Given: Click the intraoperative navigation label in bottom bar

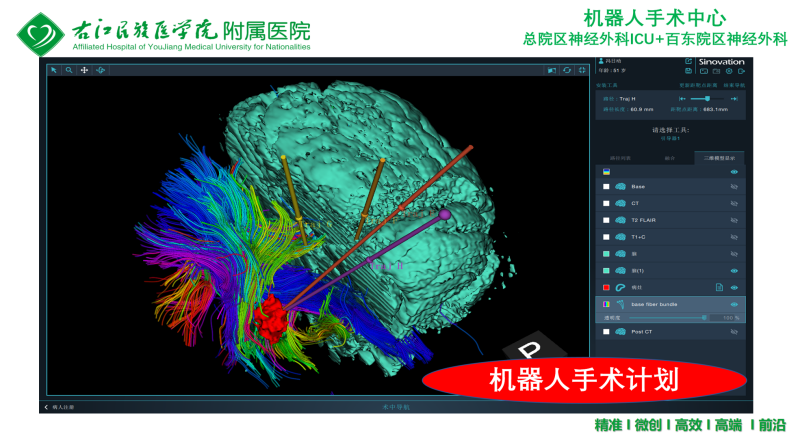Looking at the screenshot, I should (x=396, y=407).
